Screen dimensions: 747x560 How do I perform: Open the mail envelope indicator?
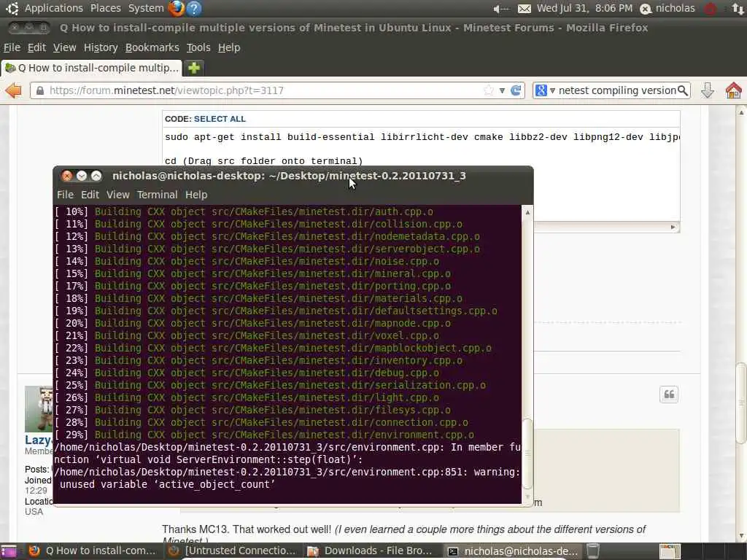click(x=524, y=9)
